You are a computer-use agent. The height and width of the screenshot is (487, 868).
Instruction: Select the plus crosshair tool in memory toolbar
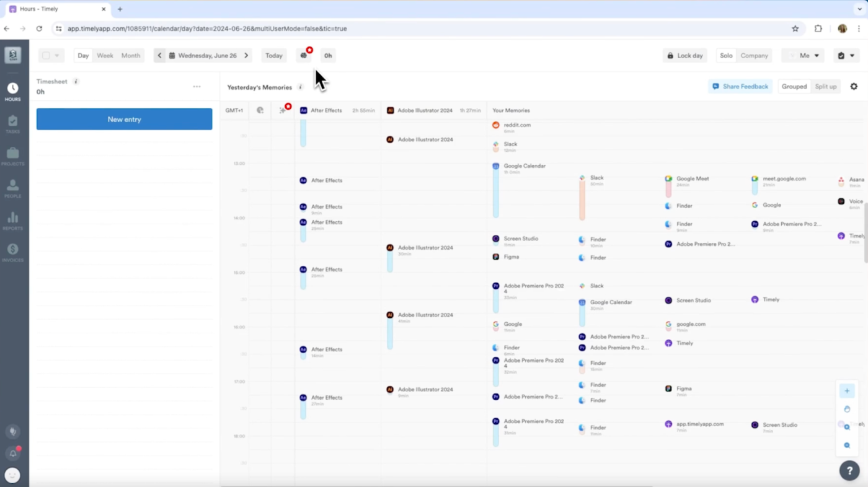pos(847,391)
